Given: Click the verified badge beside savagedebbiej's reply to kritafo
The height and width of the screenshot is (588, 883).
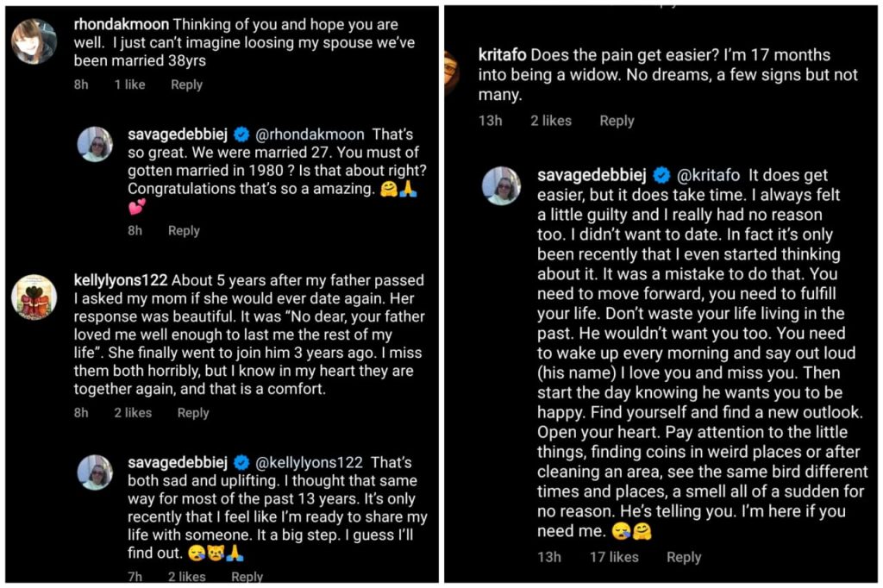Looking at the screenshot, I should coord(661,173).
